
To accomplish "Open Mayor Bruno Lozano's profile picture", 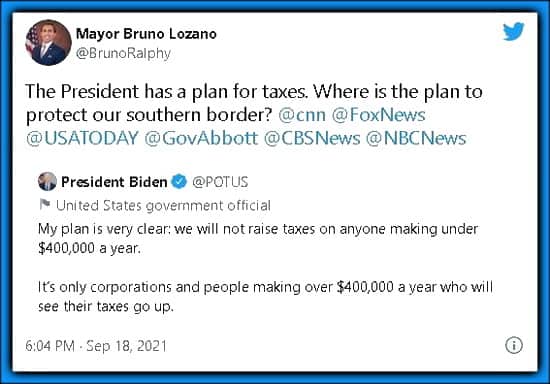I will (x=48, y=42).
